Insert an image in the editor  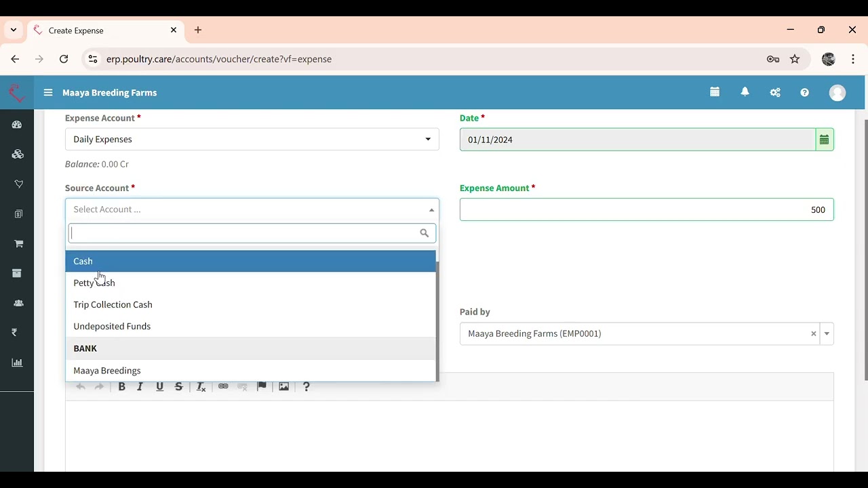pyautogui.click(x=283, y=386)
